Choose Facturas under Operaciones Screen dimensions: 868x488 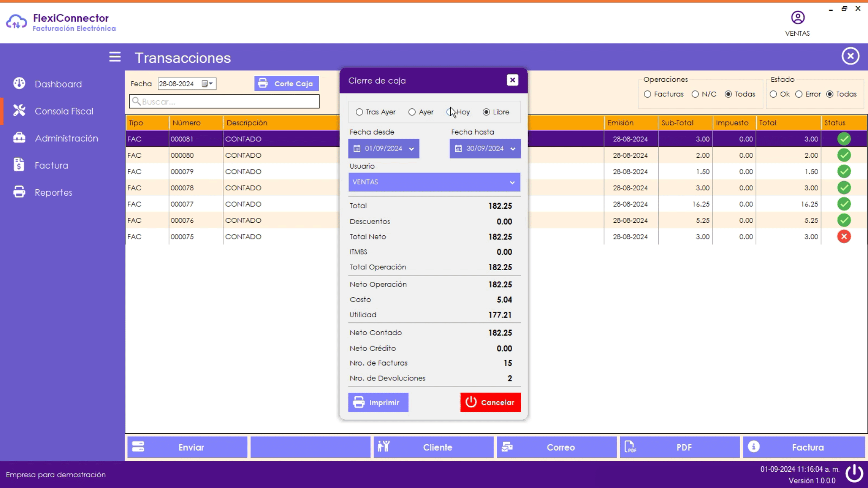(x=647, y=94)
